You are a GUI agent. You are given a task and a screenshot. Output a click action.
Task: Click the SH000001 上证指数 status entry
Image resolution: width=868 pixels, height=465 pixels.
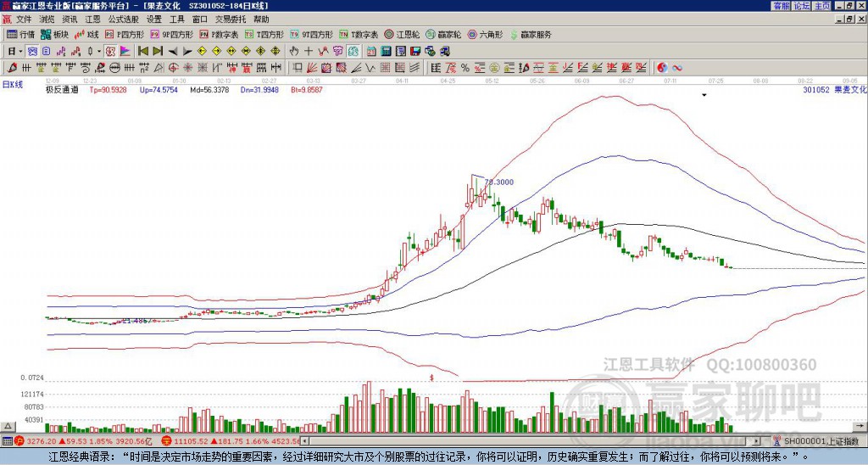pyautogui.click(x=821, y=441)
